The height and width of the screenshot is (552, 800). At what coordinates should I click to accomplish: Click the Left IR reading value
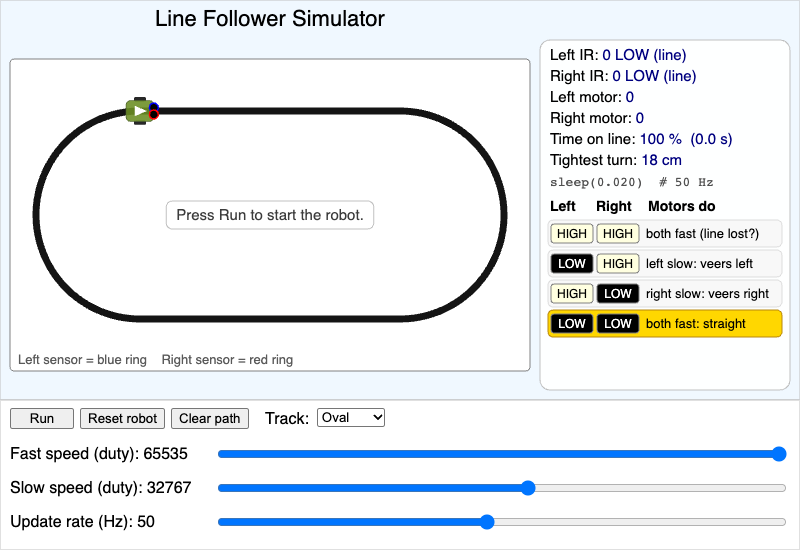click(x=644, y=55)
